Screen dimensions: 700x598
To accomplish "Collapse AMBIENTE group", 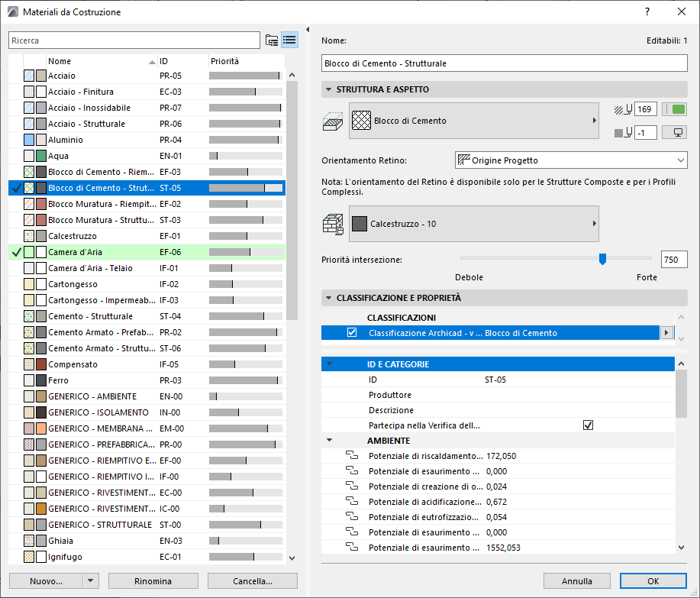I will [330, 441].
